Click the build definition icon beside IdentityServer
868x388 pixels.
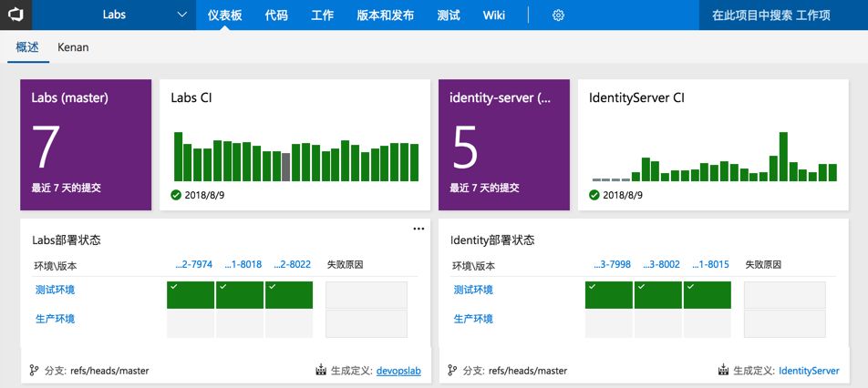[x=723, y=371]
